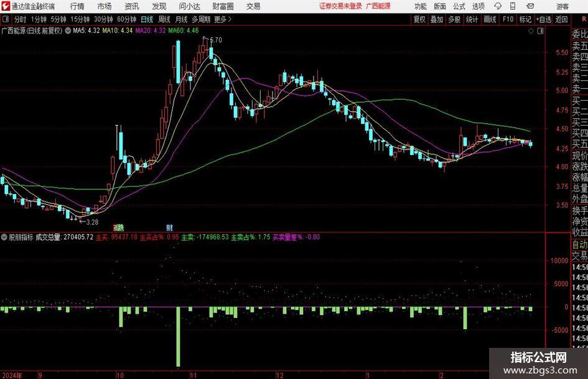Open the 选项 menu
Image resolution: width=588 pixels, height=379 pixels.
point(478,6)
